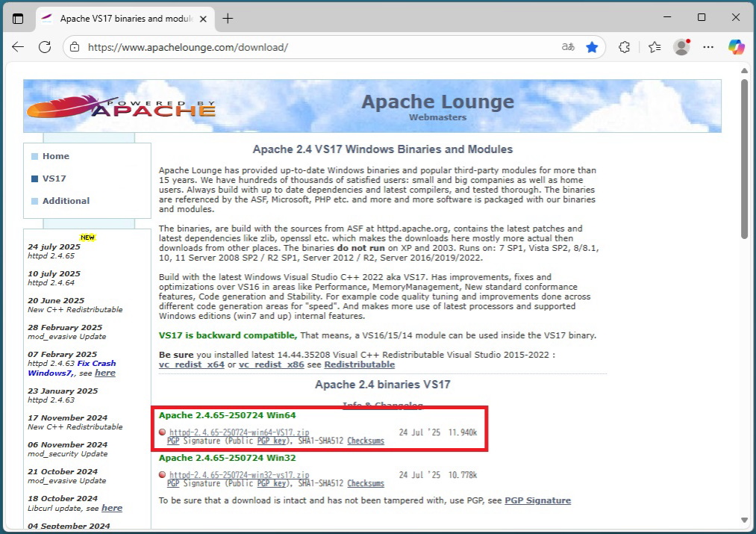This screenshot has height=534, width=756.
Task: Click the browser Back arrow
Action: tap(18, 47)
